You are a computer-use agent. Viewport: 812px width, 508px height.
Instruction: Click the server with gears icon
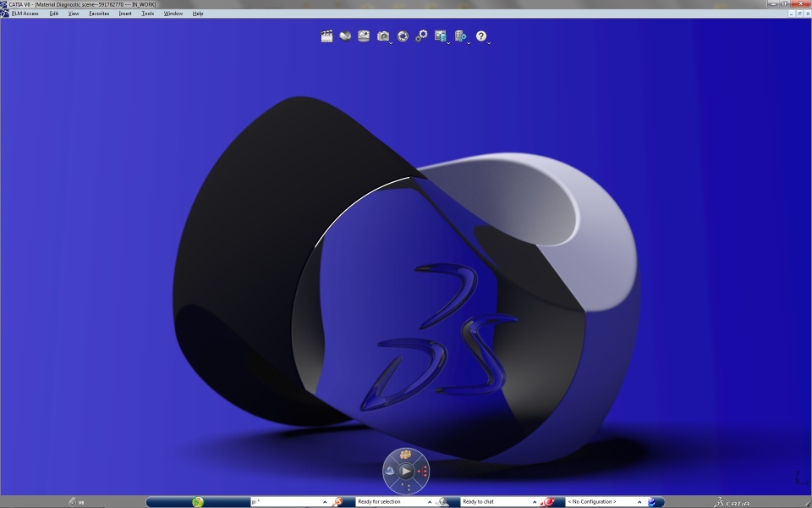460,36
